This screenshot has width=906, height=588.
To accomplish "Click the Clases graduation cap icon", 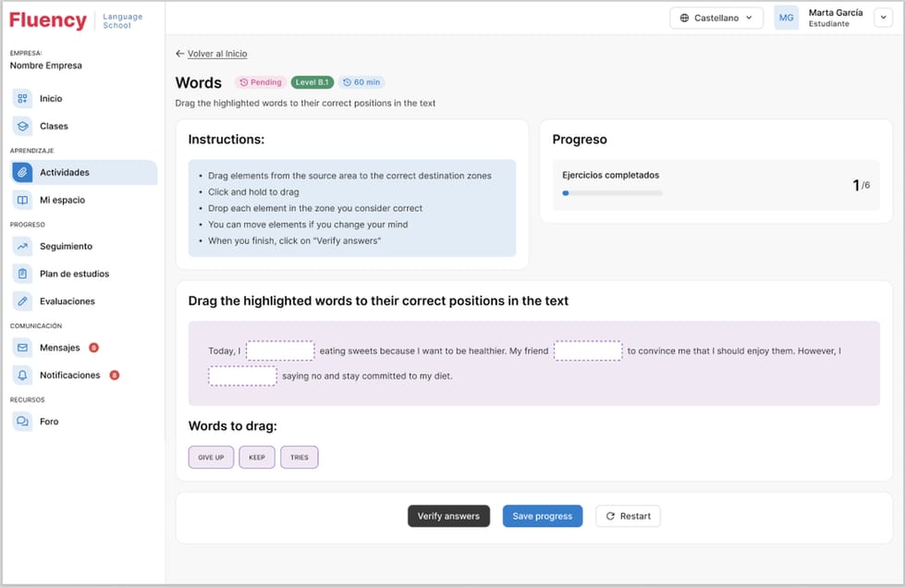I will pos(22,126).
